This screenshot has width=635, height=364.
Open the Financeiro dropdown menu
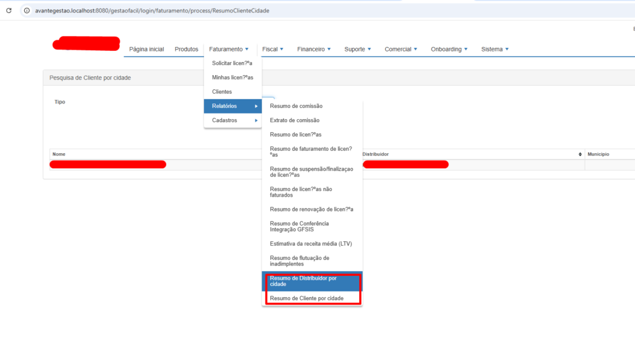tap(314, 49)
